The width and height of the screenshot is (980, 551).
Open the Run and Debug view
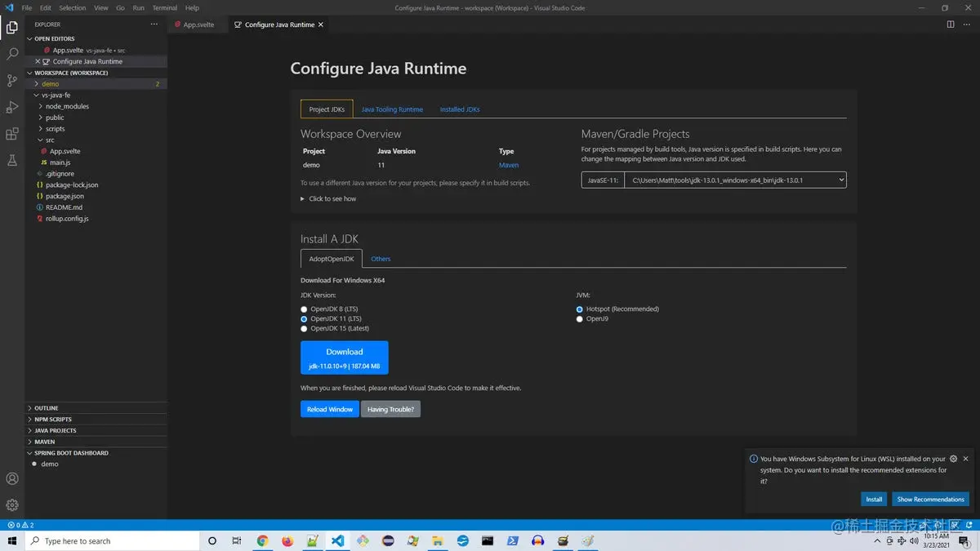point(12,107)
